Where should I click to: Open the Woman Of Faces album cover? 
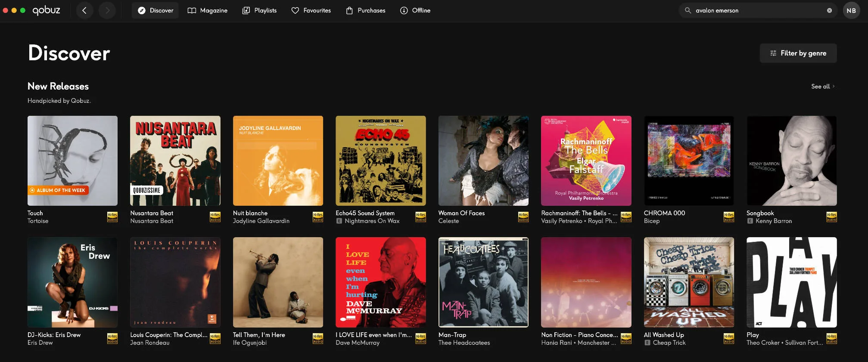pos(483,161)
